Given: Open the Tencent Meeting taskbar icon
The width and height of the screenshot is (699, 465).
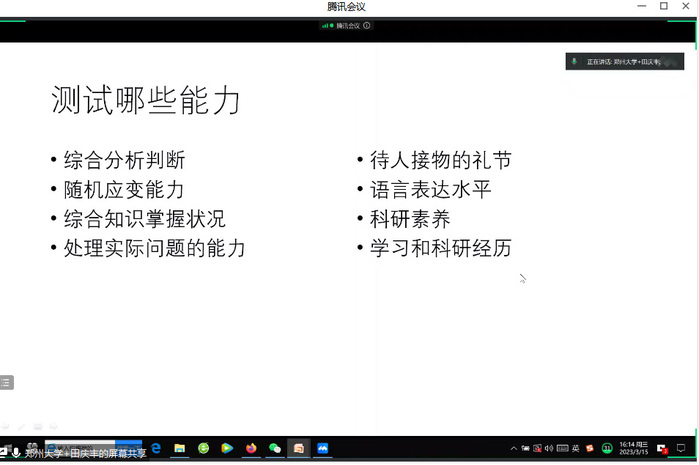Looking at the screenshot, I should (x=322, y=448).
